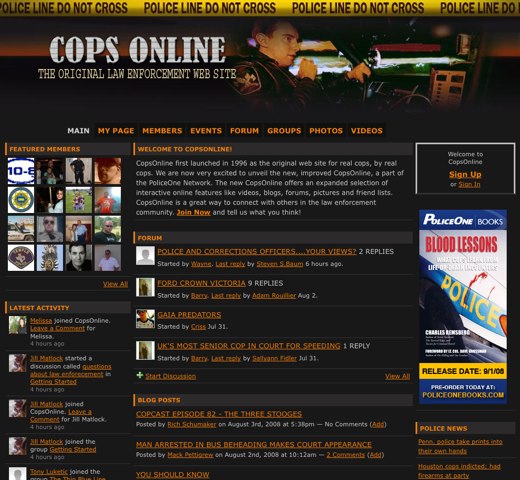
Task: Open Police and Corrections Officers forum thread
Action: (x=257, y=251)
